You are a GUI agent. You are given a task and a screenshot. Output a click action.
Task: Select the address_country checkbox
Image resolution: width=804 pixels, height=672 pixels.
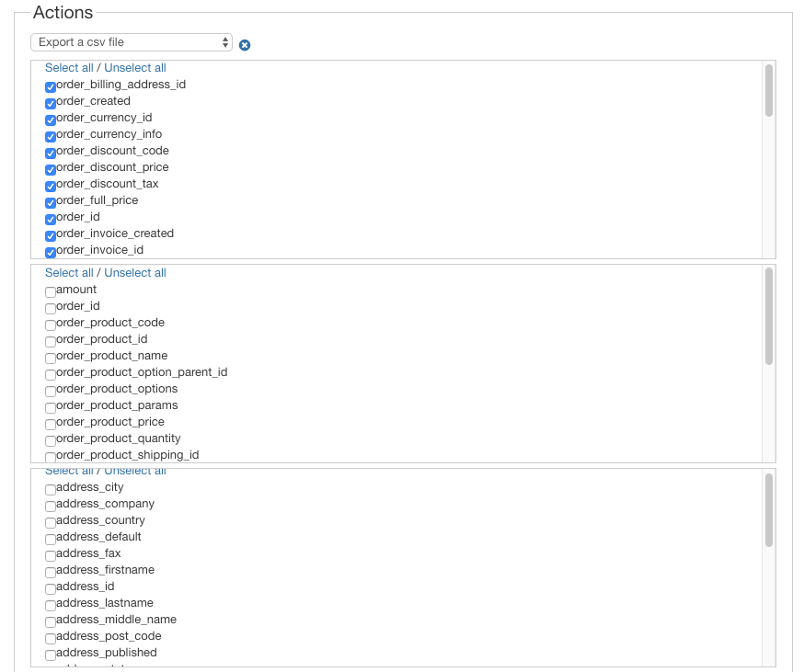point(51,523)
